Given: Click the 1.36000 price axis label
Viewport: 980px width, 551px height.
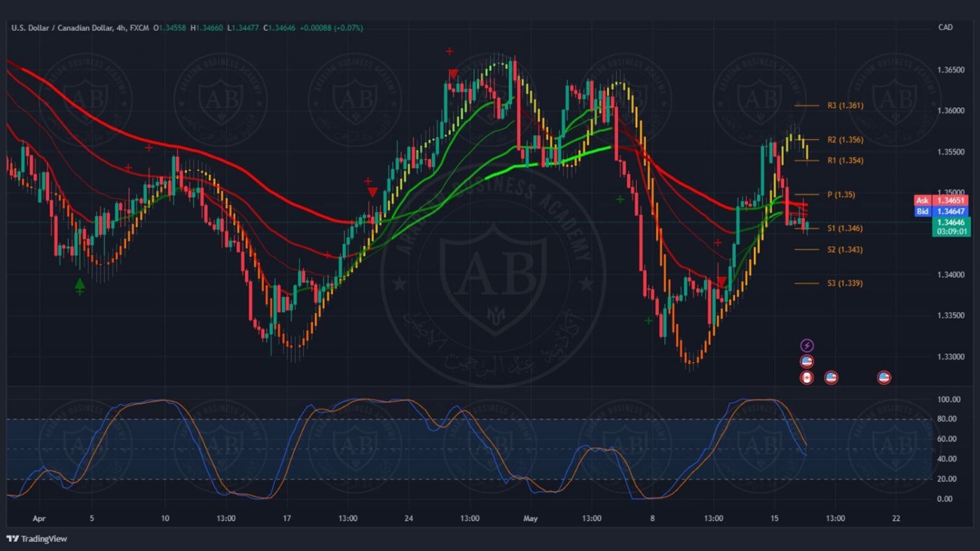Looking at the screenshot, I should point(951,111).
